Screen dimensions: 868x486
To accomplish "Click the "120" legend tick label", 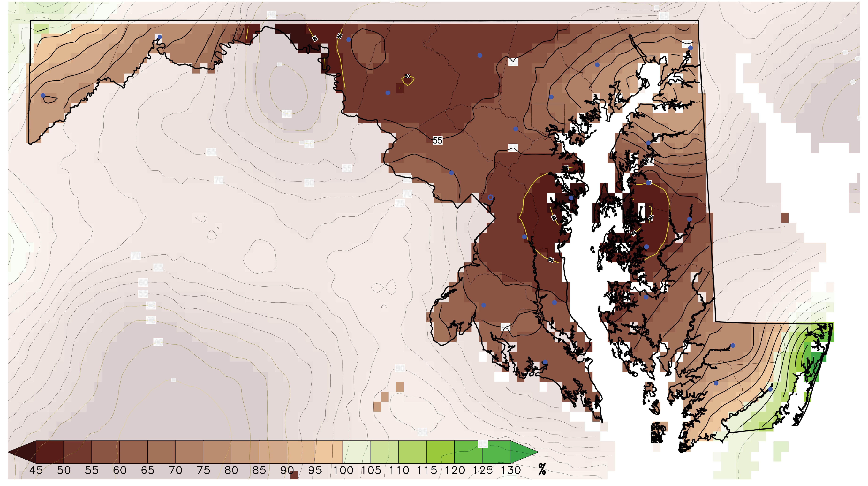I will pos(455,470).
